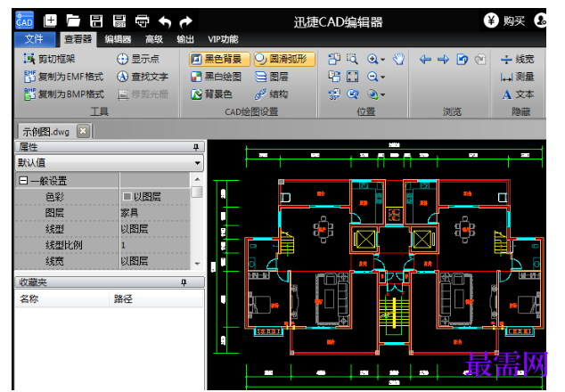Screen dimensions: 565x392
Task: Pin the 收藏夹 panel
Action: (184, 282)
